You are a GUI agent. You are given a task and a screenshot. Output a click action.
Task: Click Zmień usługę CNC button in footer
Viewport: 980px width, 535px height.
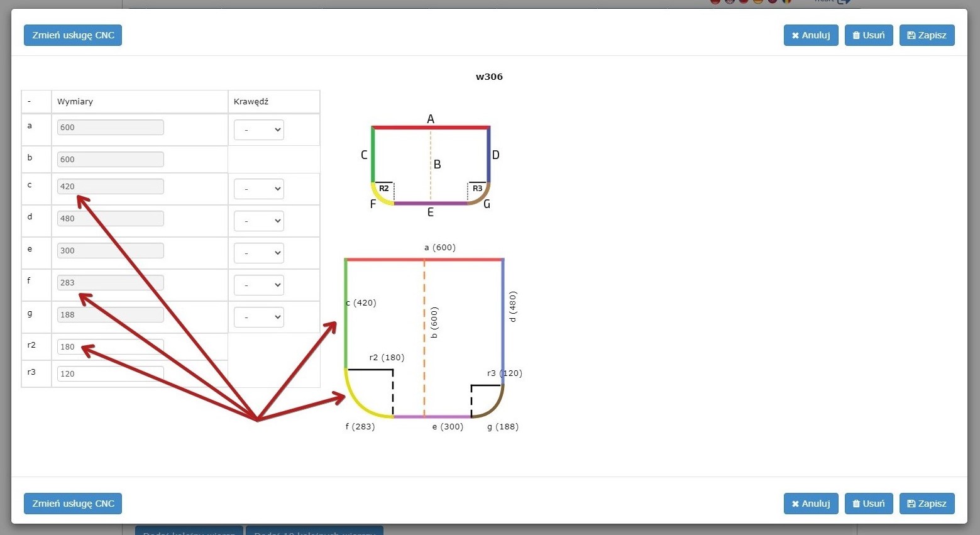73,504
